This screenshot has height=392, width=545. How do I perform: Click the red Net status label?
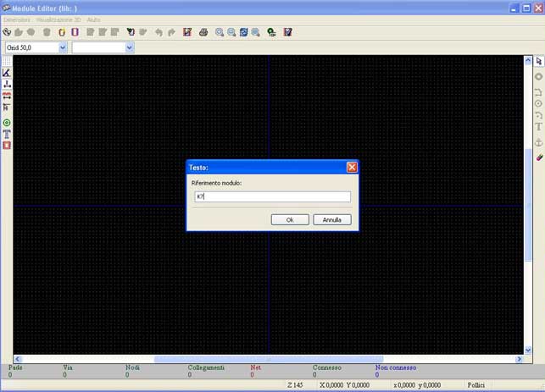255,367
